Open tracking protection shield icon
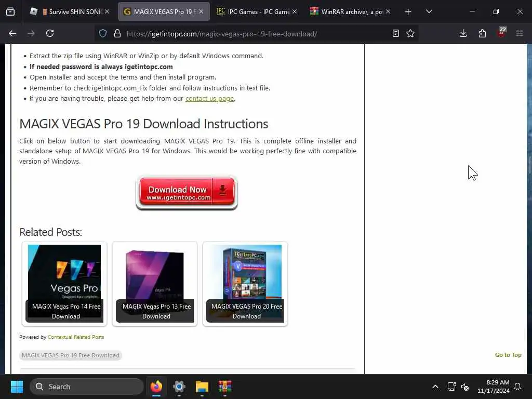 click(x=103, y=33)
